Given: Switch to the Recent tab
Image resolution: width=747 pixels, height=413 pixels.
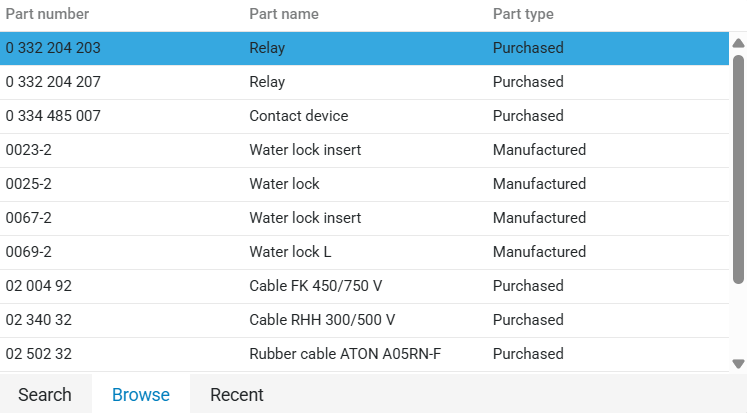Looking at the screenshot, I should click(x=237, y=394).
